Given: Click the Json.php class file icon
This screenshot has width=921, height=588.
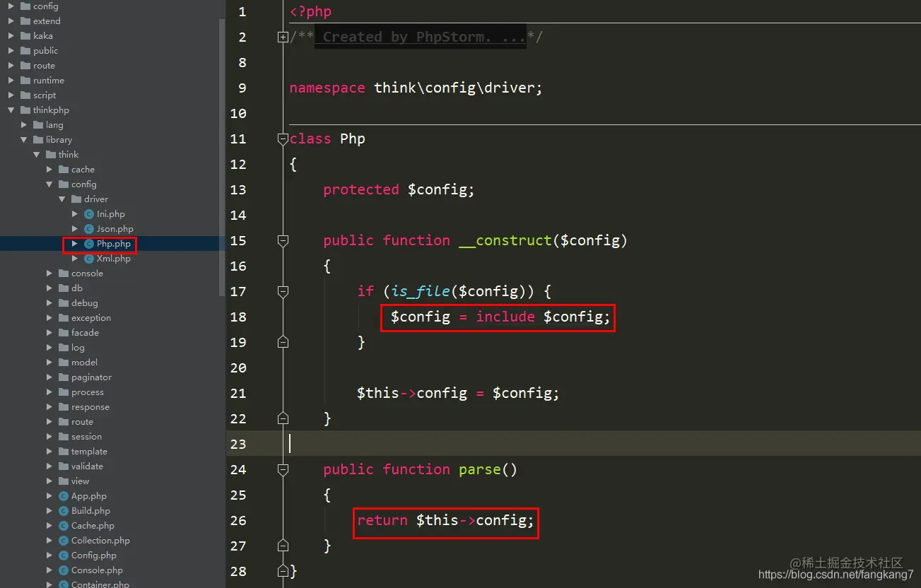Looking at the screenshot, I should (88, 229).
